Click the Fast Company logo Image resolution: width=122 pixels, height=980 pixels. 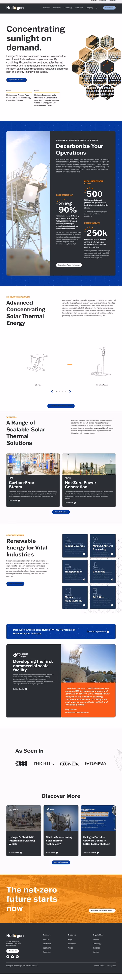pos(96,763)
